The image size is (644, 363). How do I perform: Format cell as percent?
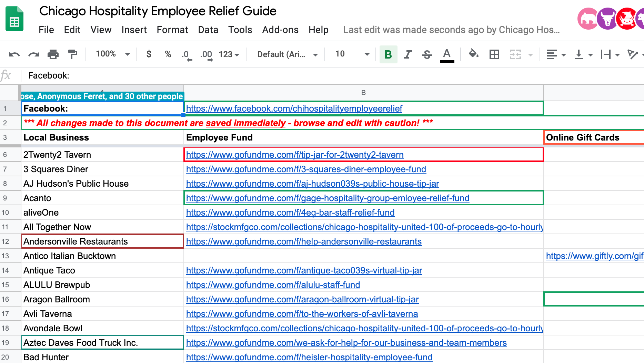[x=168, y=54]
